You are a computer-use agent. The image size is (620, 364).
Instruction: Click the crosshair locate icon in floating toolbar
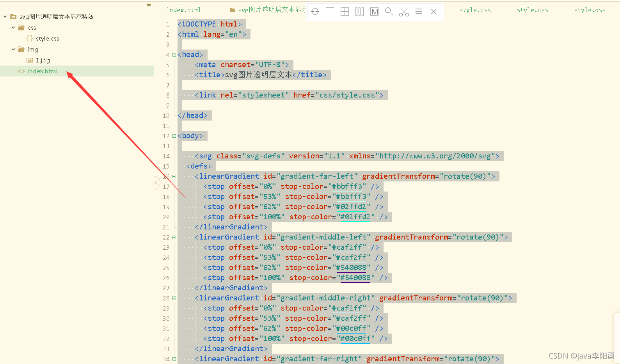click(x=315, y=12)
